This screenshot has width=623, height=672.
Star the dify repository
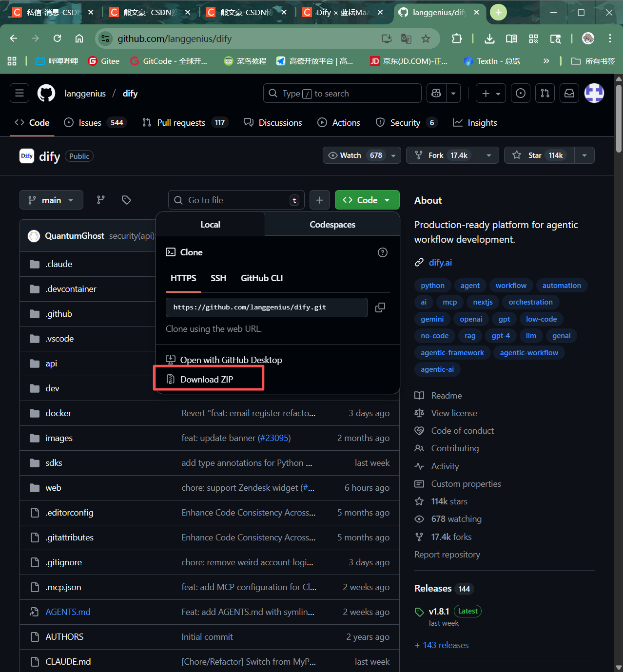(539, 155)
